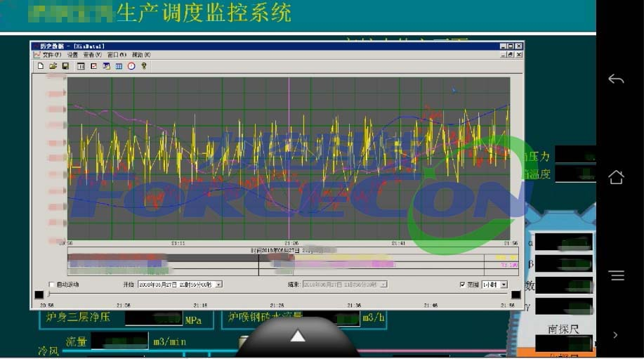Open the 结束 end time dropdown
The width and height of the screenshot is (644, 359).
pos(383,285)
